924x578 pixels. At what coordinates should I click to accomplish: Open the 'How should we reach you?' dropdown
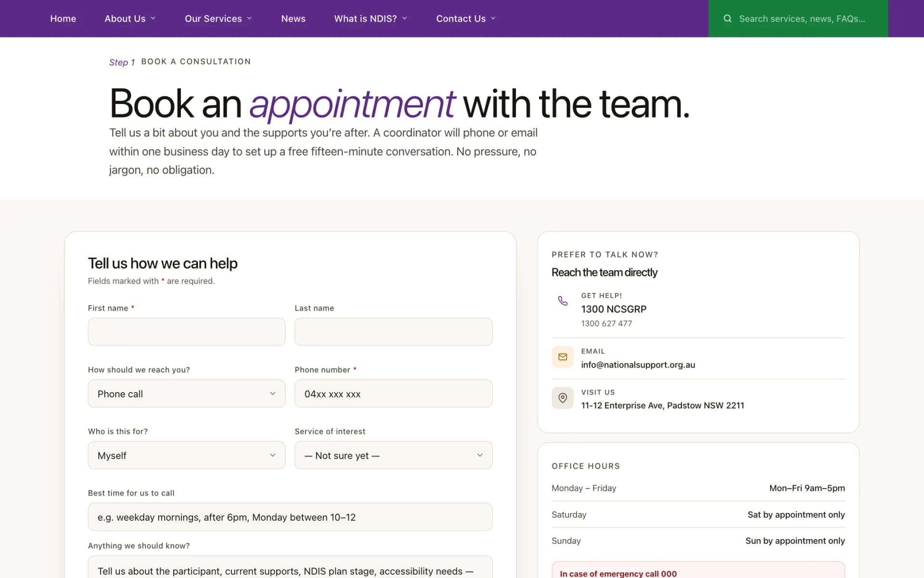(187, 394)
